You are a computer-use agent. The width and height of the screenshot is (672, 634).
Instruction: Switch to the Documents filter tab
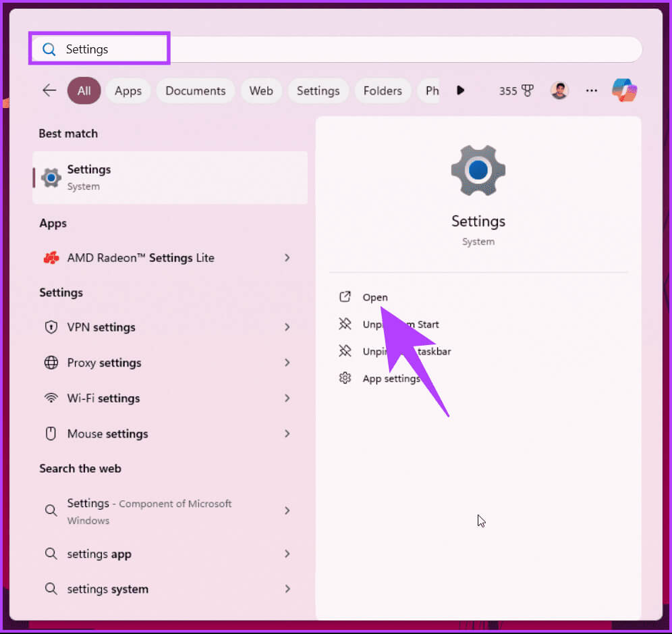(x=196, y=90)
